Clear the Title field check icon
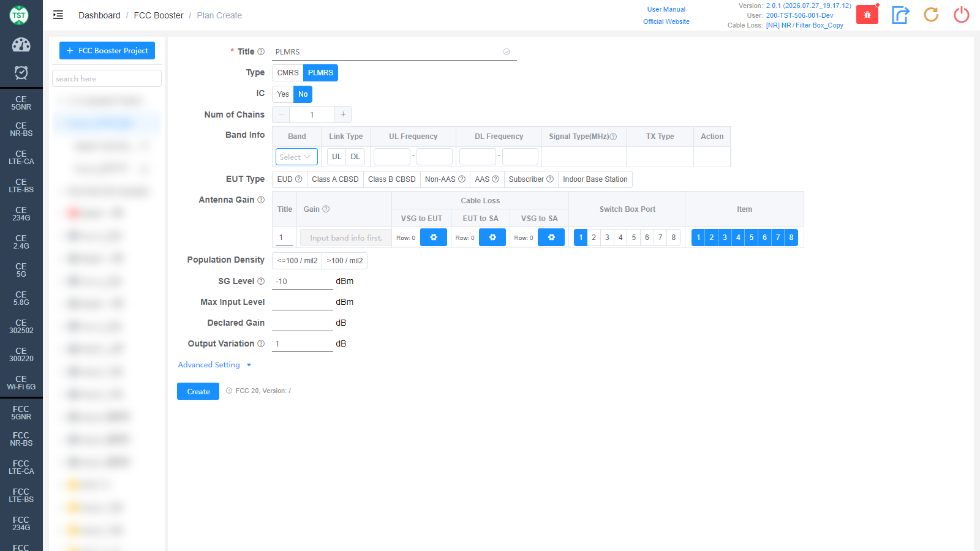This screenshot has width=980, height=551. coord(507,52)
